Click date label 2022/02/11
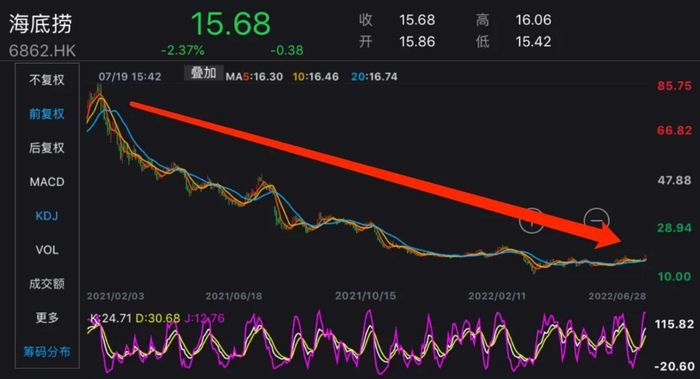This screenshot has height=379, width=700. [497, 296]
